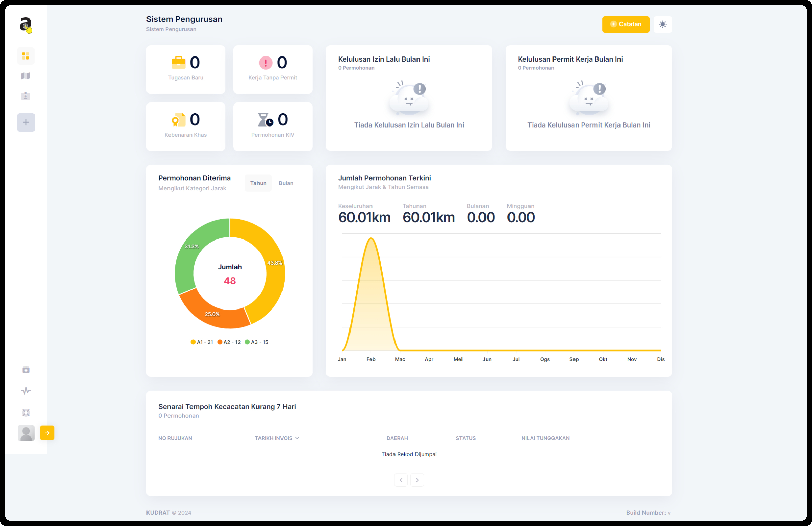Image resolution: width=812 pixels, height=526 pixels.
Task: Click the plus button in sidebar
Action: (26, 122)
